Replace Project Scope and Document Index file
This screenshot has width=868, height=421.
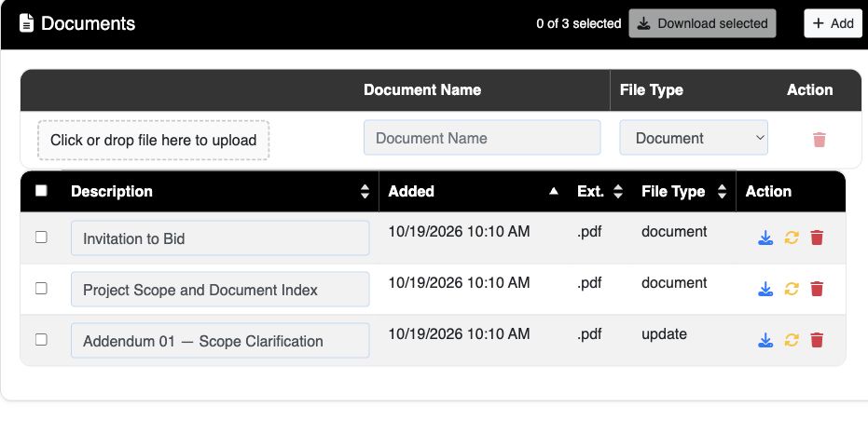(792, 289)
